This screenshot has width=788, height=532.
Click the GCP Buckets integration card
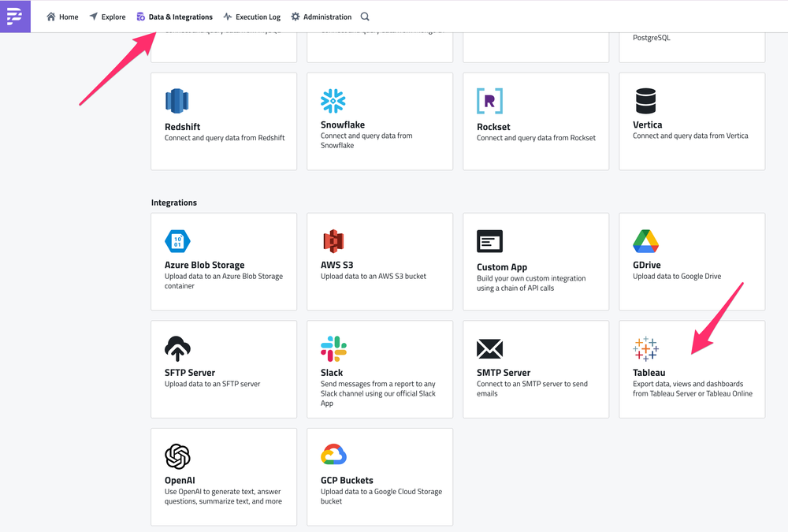379,476
